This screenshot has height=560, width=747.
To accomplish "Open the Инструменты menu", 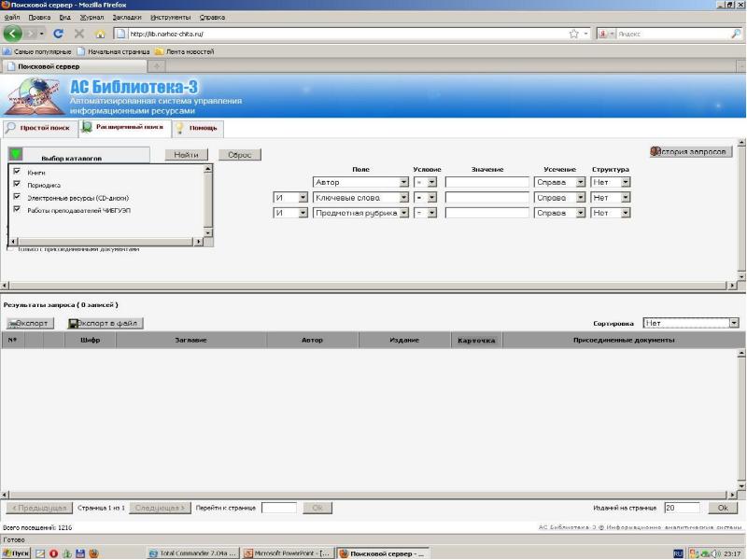I will click(x=171, y=17).
